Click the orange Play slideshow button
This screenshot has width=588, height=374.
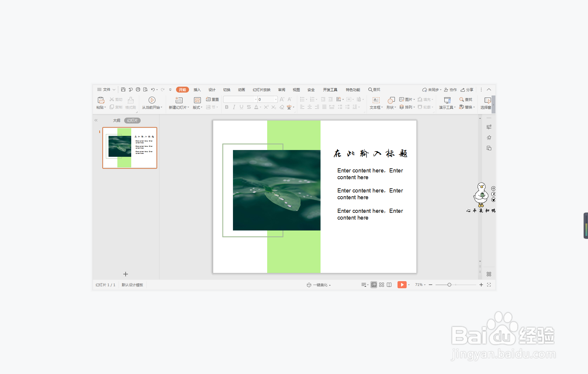[402, 285]
